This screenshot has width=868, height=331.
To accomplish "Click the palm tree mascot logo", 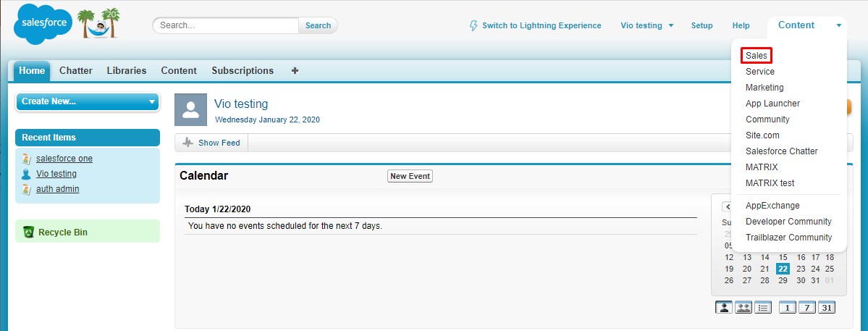I will click(98, 24).
